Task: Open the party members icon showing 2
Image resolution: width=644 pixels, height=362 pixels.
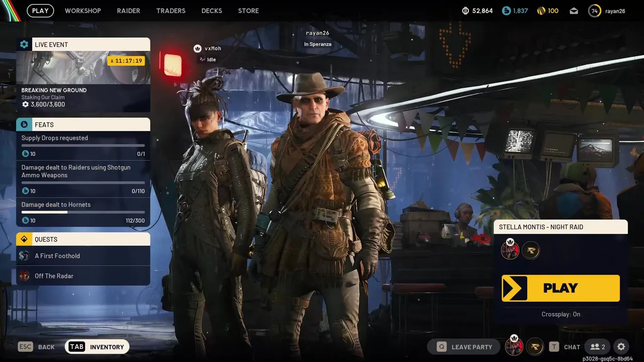Action: tap(598, 347)
